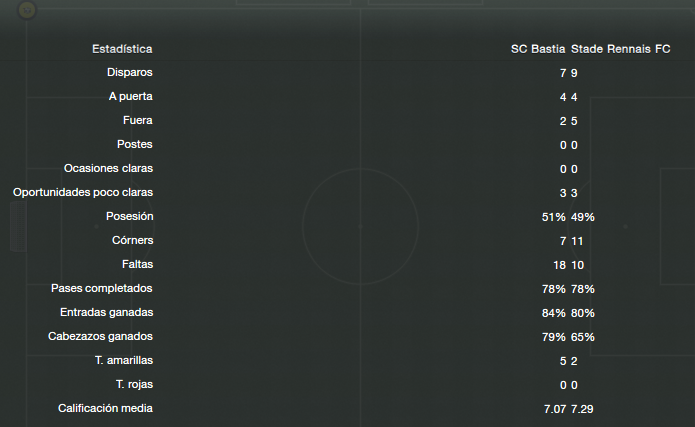695x427 pixels.
Task: Click the Calificación media label
Action: (x=105, y=408)
